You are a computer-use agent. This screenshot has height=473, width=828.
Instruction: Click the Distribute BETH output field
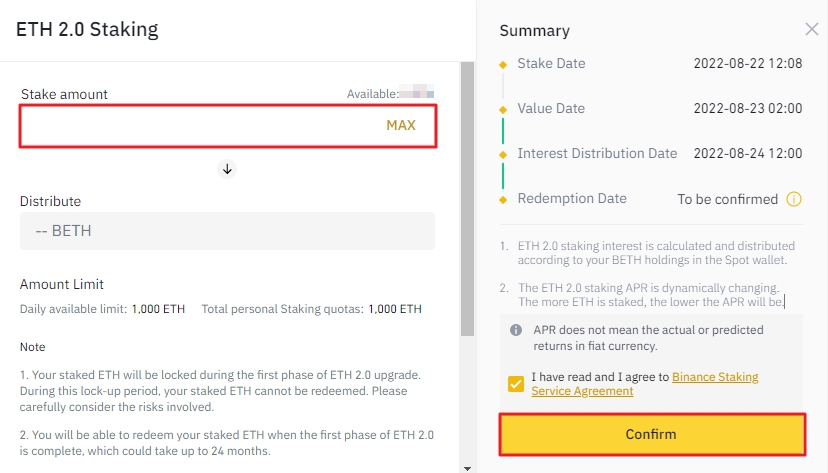click(x=227, y=231)
